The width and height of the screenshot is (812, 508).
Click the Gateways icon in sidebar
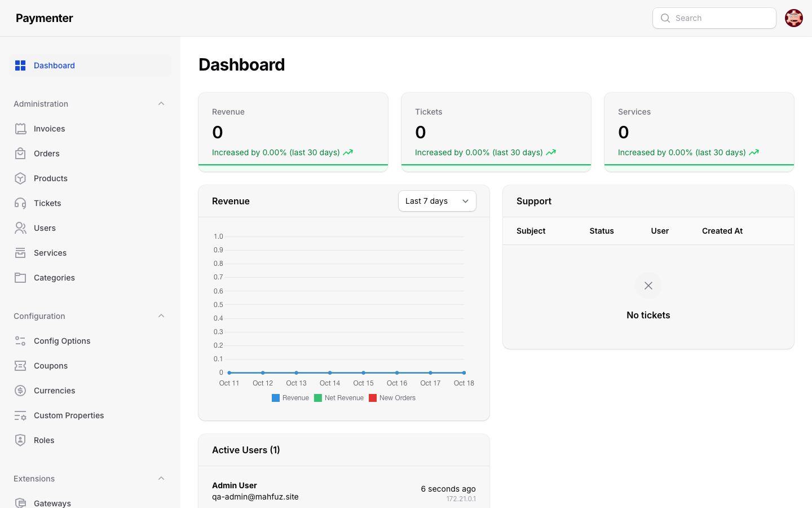[x=20, y=503]
